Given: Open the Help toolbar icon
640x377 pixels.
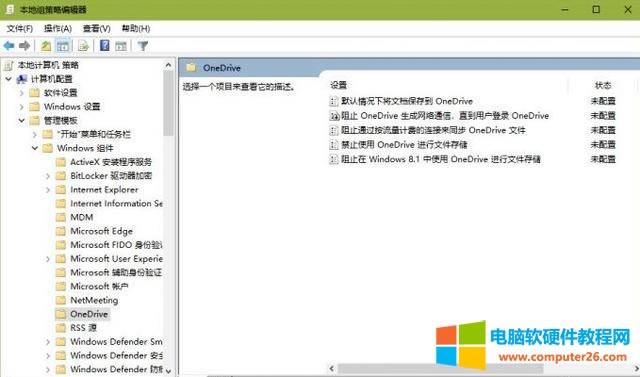Looking at the screenshot, I should tap(104, 46).
